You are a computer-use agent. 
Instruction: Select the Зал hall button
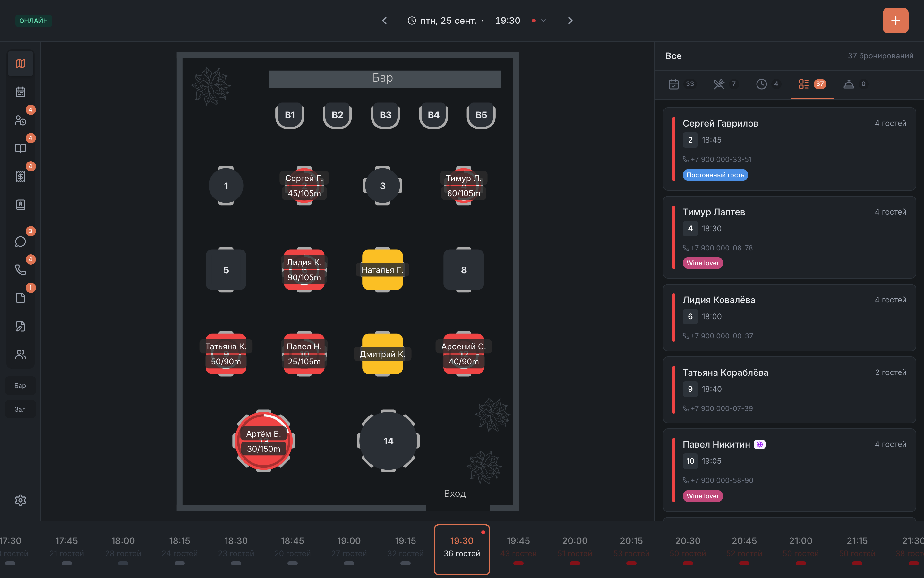point(20,409)
